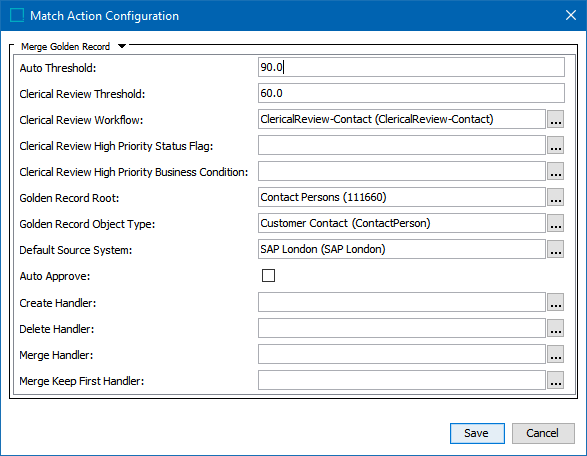Open Golden Record Root picker ellipsis
Viewport: 587px width, 456px height.
556,197
